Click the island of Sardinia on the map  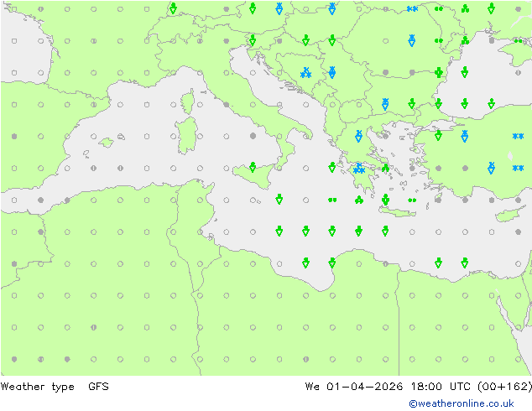click(x=186, y=135)
